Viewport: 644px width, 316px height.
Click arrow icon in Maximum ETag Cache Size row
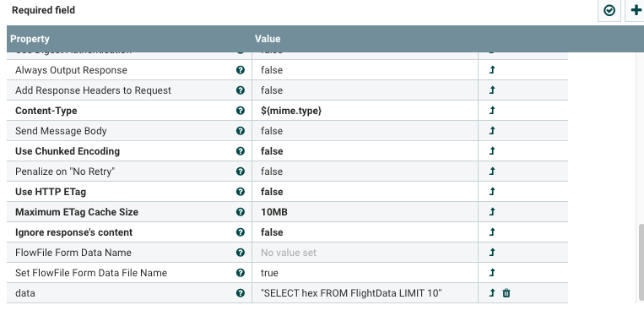pyautogui.click(x=492, y=212)
